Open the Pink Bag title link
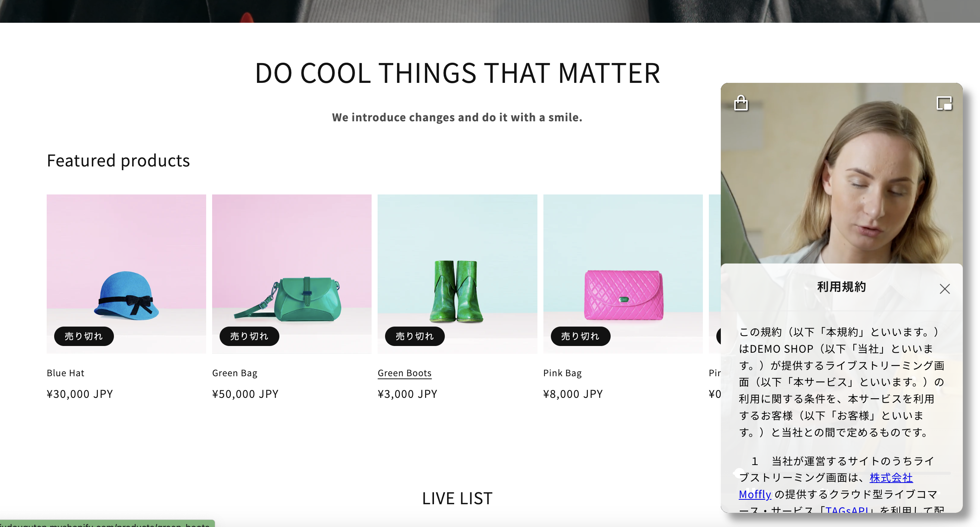 (x=562, y=373)
